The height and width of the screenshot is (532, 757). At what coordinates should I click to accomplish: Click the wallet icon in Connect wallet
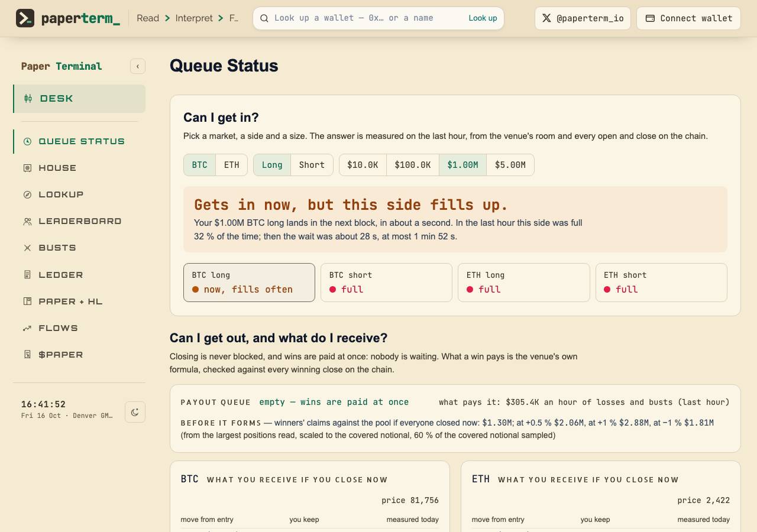pyautogui.click(x=650, y=18)
